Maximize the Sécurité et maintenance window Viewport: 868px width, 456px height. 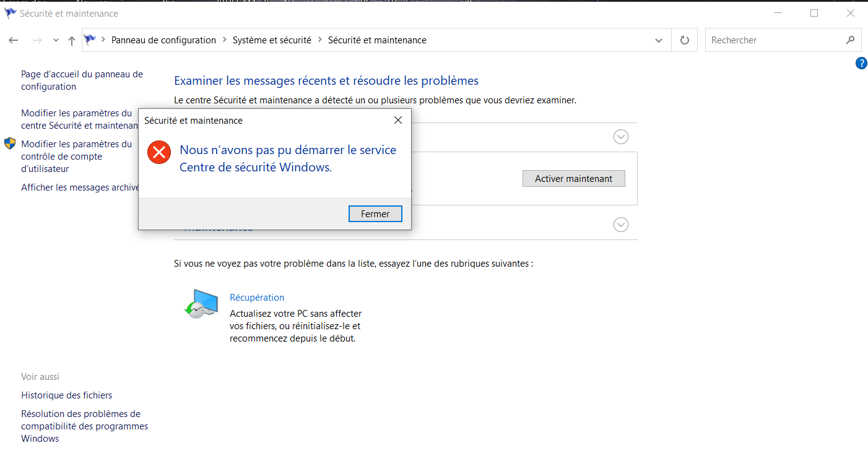pos(814,13)
